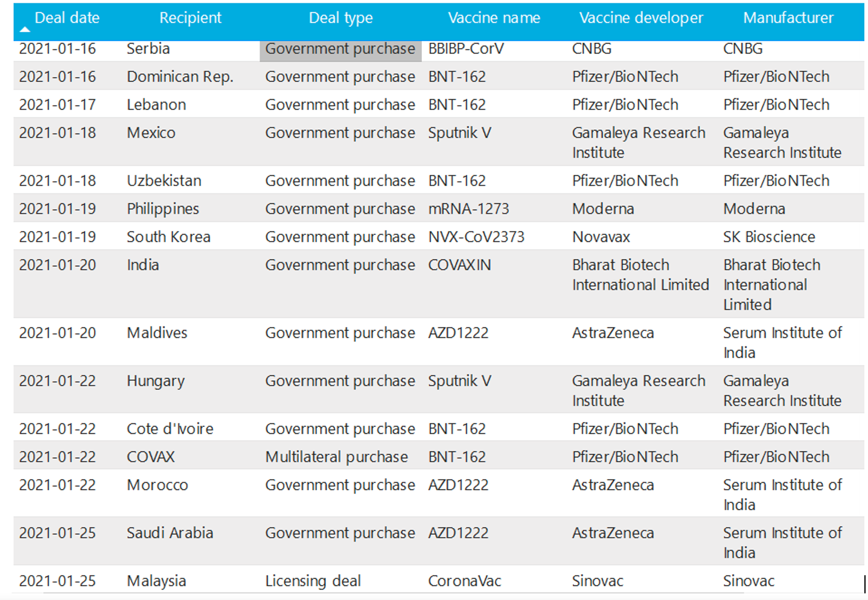Click the Vaccine name column header
868x600 pixels.
(x=494, y=18)
